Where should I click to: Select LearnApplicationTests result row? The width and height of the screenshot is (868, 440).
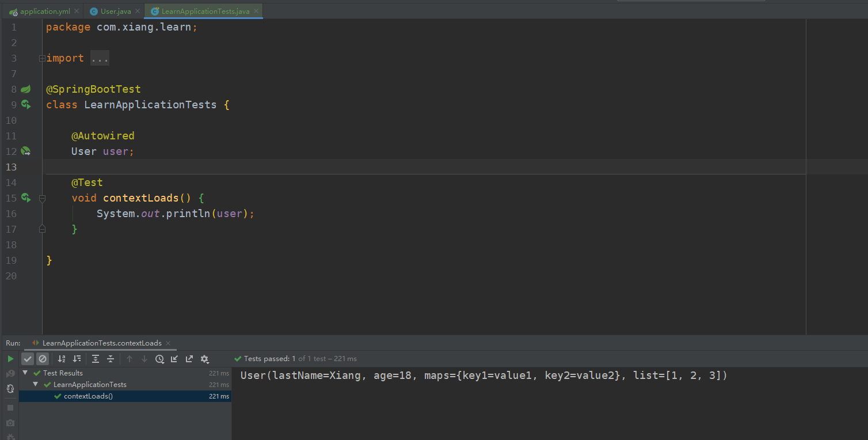pyautogui.click(x=125, y=385)
